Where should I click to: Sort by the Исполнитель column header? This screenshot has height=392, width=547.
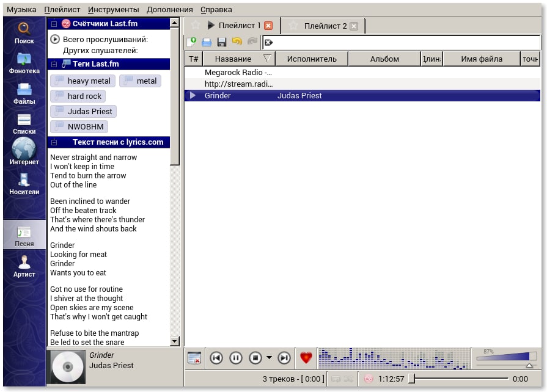312,59
